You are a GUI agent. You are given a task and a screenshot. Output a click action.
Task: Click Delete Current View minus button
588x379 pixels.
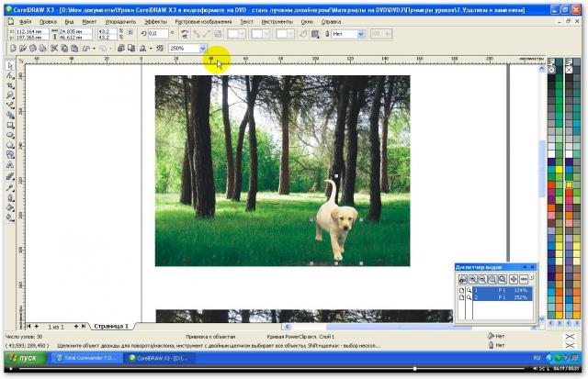coord(525,279)
